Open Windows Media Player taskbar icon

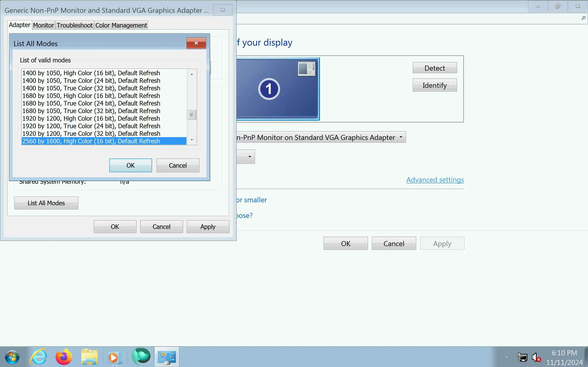pos(114,357)
